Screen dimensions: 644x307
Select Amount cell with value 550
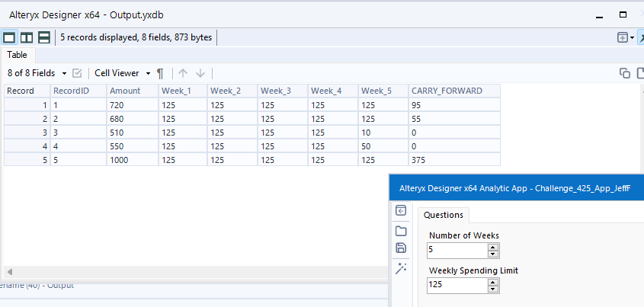click(133, 146)
